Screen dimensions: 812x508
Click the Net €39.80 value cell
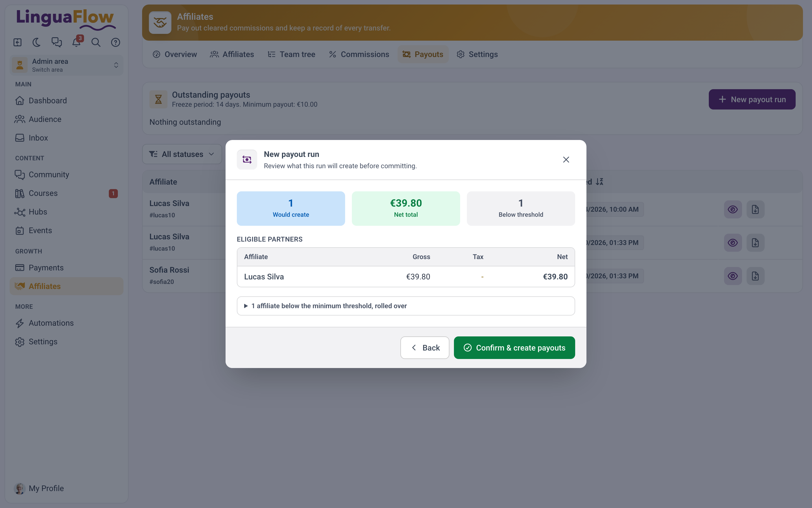555,277
